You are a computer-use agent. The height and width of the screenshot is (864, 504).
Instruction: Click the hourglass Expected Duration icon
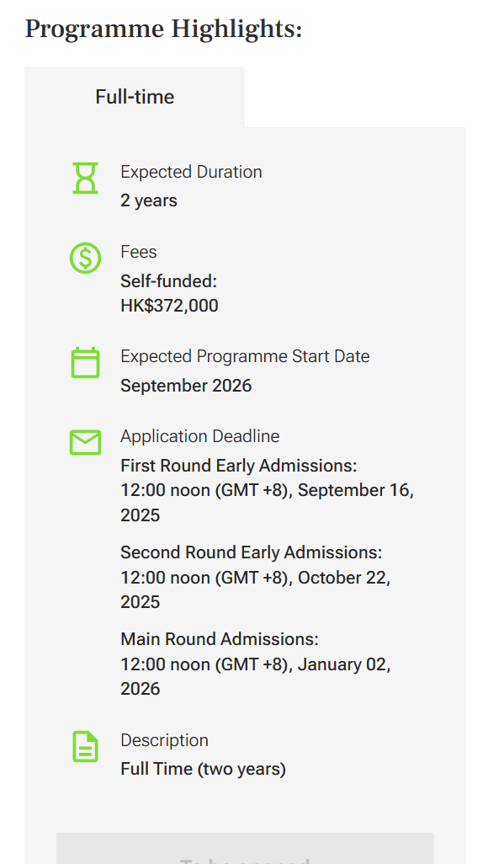[x=85, y=178]
